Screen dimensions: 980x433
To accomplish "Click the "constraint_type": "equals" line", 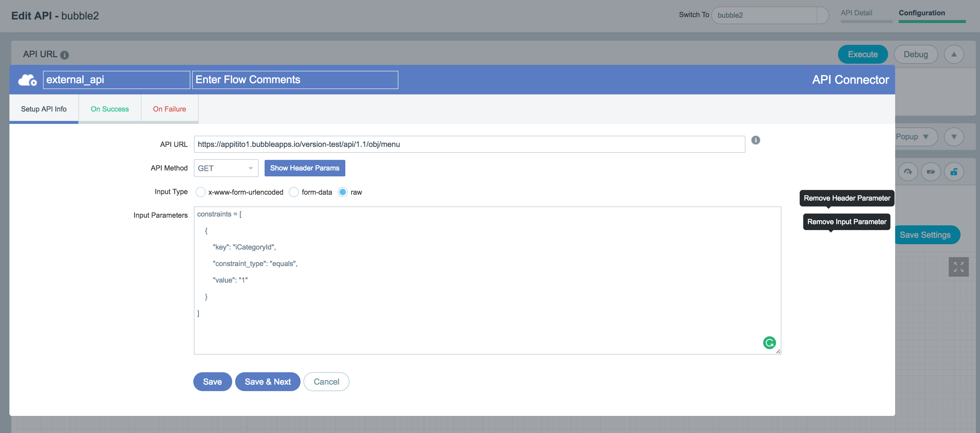I will click(255, 263).
